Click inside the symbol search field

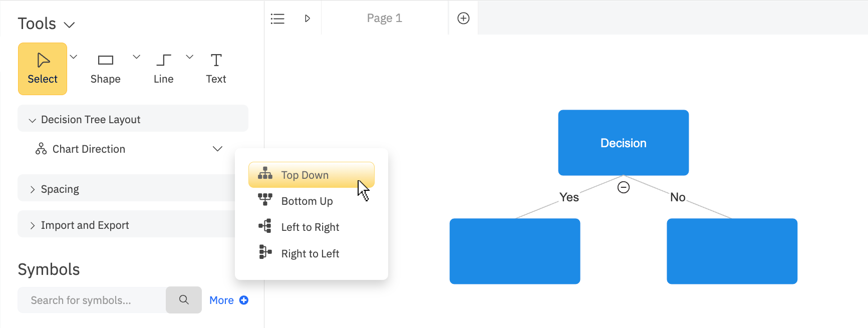pos(90,299)
